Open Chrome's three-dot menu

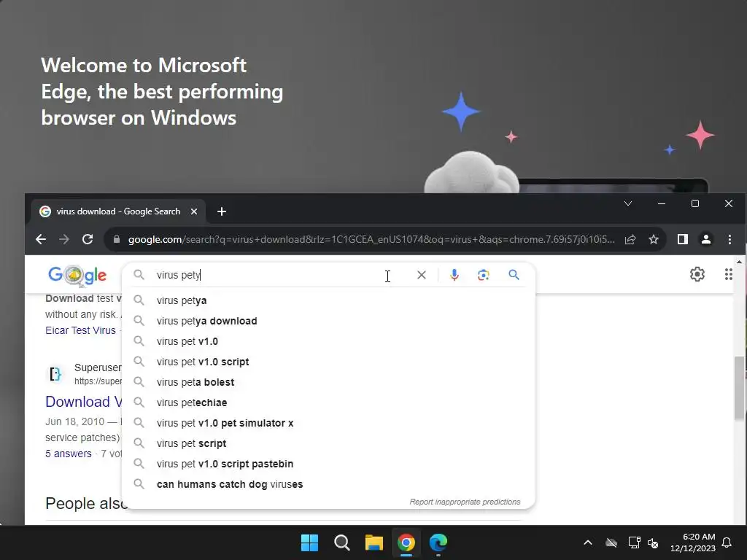tap(729, 239)
